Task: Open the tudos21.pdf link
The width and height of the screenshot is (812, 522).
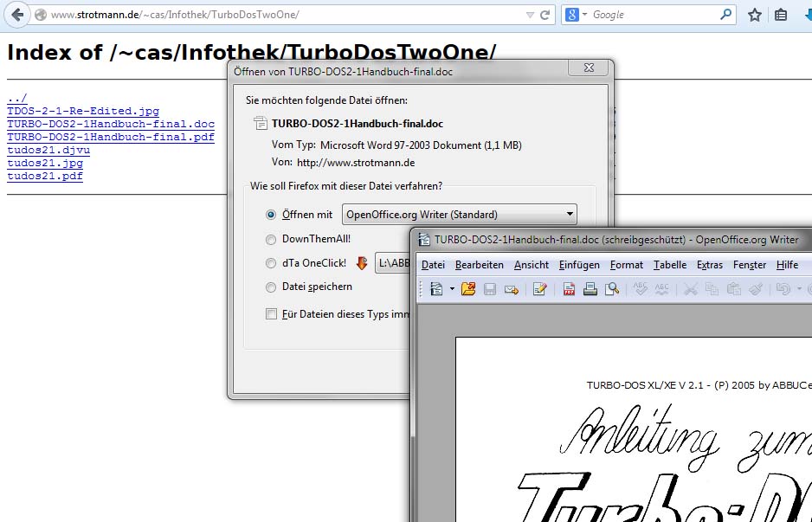Action: click(45, 176)
